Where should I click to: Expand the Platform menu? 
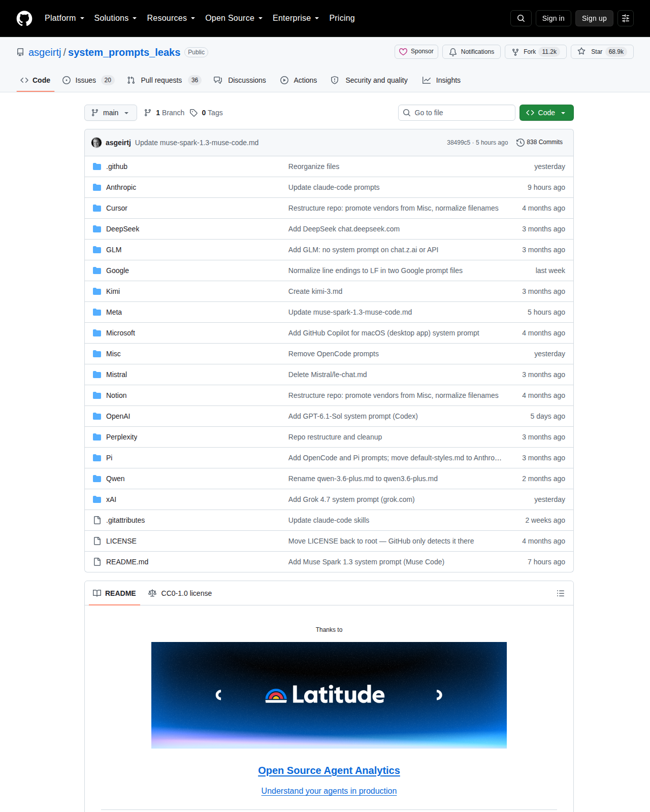(x=64, y=18)
